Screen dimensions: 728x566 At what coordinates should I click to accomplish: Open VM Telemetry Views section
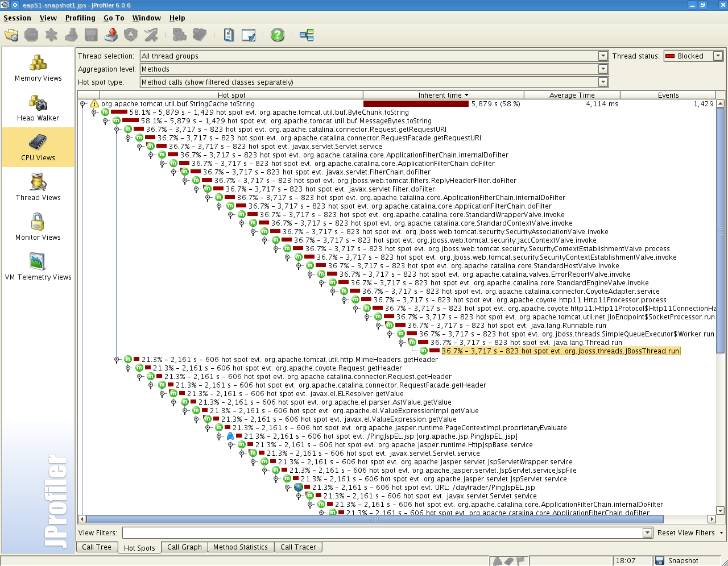[38, 267]
